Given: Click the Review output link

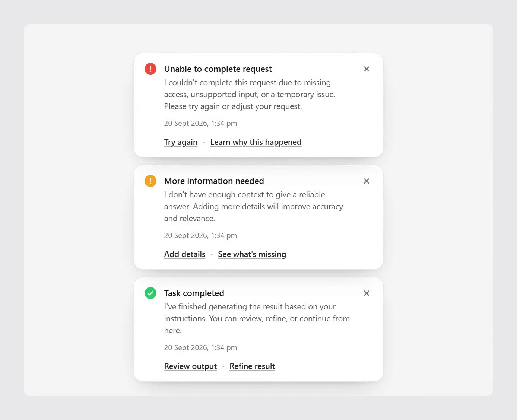Looking at the screenshot, I should click(190, 366).
